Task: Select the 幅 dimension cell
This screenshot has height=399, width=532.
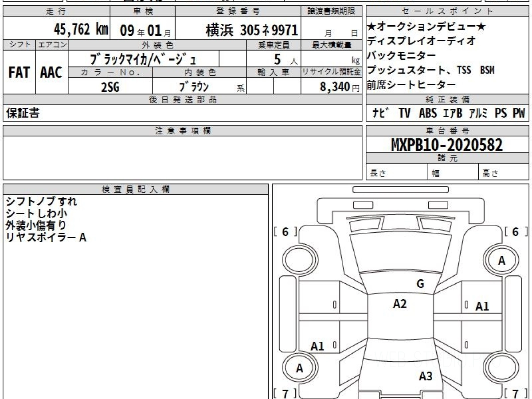Action: (x=454, y=172)
